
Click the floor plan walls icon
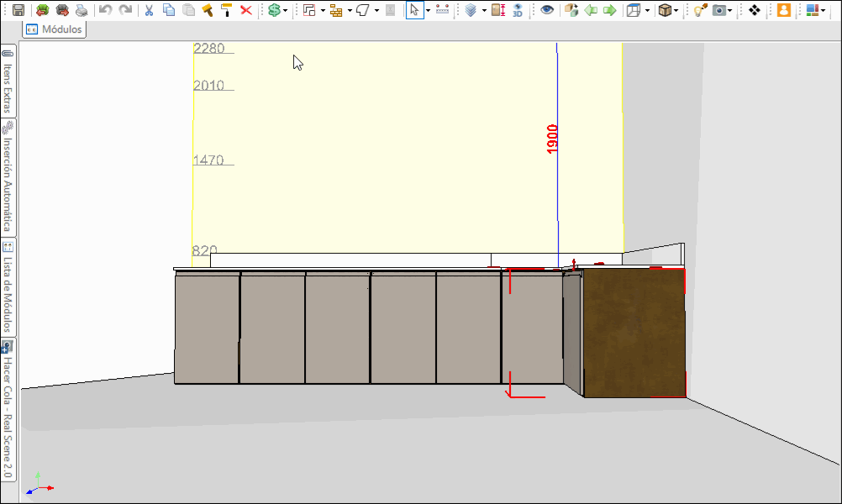tap(309, 10)
